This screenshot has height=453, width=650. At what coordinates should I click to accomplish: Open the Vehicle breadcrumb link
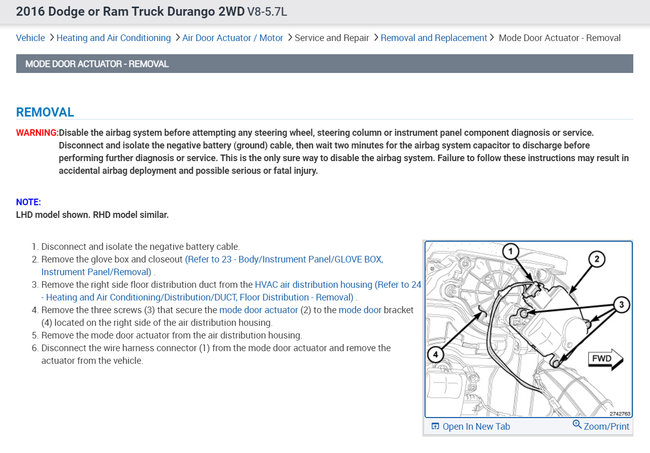(x=30, y=38)
